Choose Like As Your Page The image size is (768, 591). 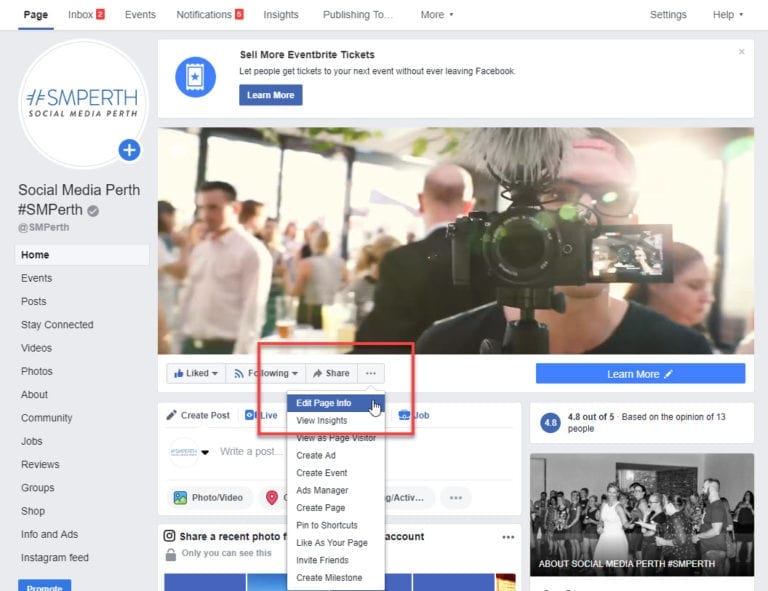[336, 543]
